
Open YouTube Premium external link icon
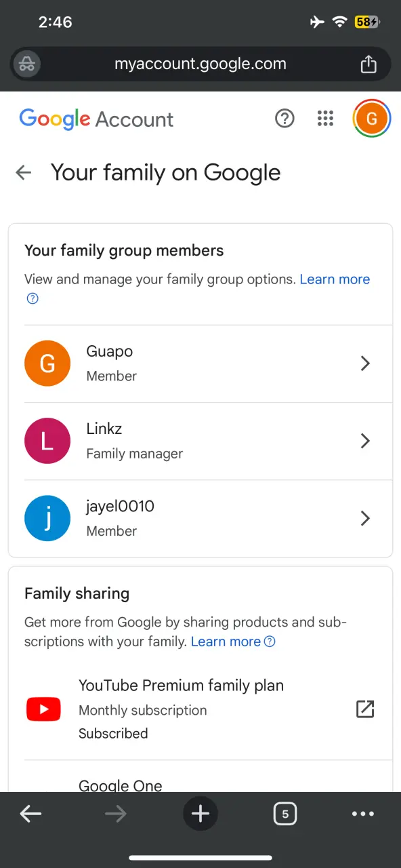pyautogui.click(x=365, y=709)
